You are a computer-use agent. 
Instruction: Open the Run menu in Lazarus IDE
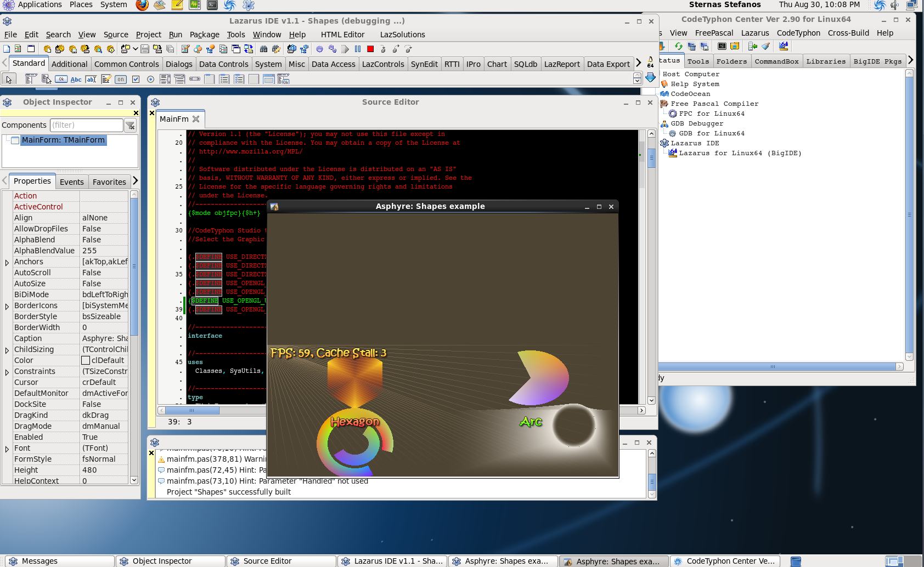[x=176, y=35]
